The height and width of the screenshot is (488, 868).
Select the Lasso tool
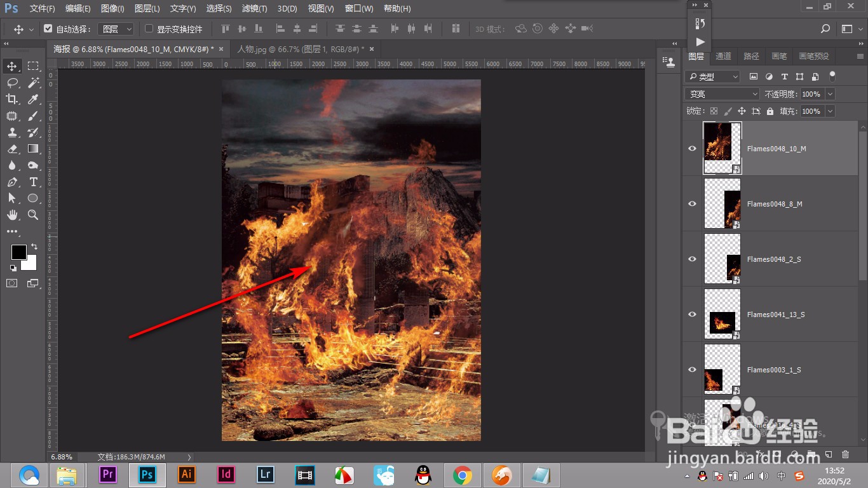click(x=12, y=83)
